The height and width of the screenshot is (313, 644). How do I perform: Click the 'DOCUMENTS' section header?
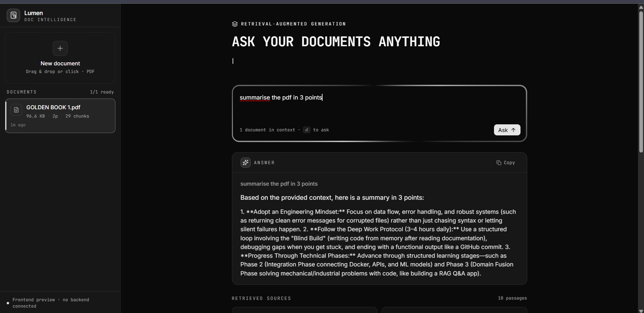coord(21,92)
